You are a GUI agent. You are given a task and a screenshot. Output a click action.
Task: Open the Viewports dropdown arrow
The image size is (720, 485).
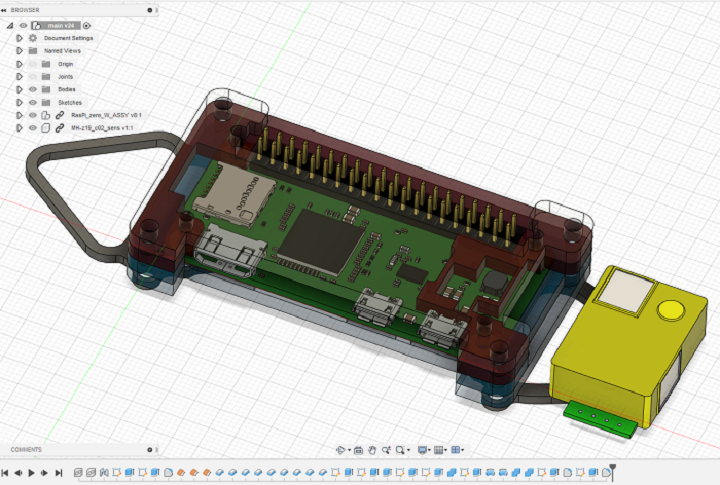pyautogui.click(x=462, y=451)
